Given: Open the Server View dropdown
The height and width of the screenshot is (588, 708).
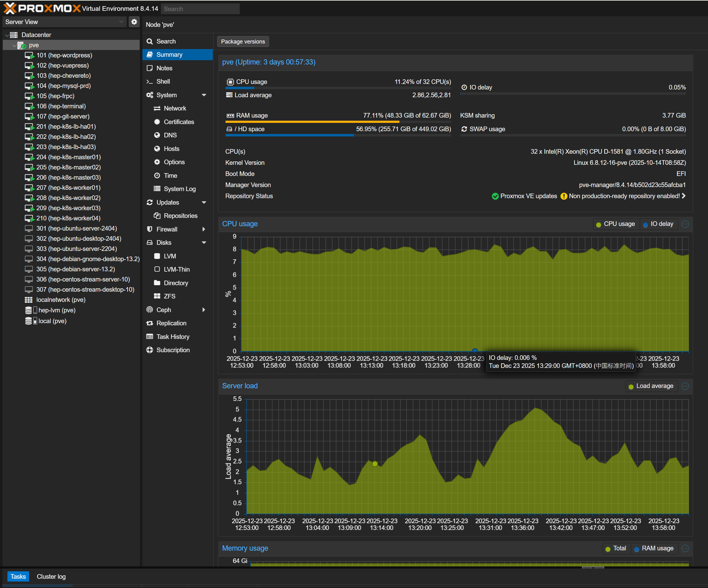Looking at the screenshot, I should tap(64, 22).
